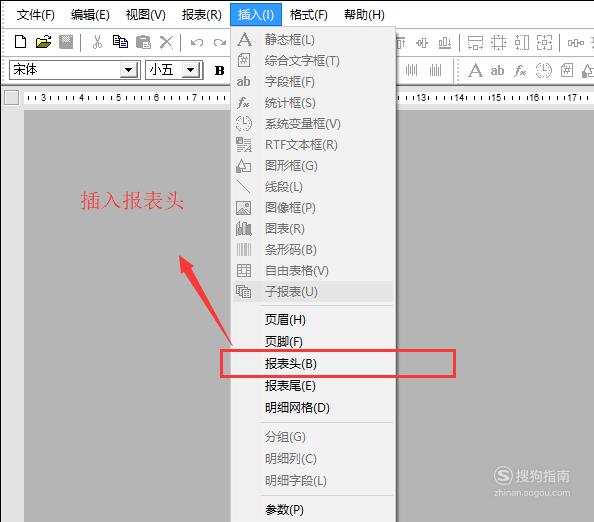Cut the selected item
The width and height of the screenshot is (594, 522).
pos(97,42)
